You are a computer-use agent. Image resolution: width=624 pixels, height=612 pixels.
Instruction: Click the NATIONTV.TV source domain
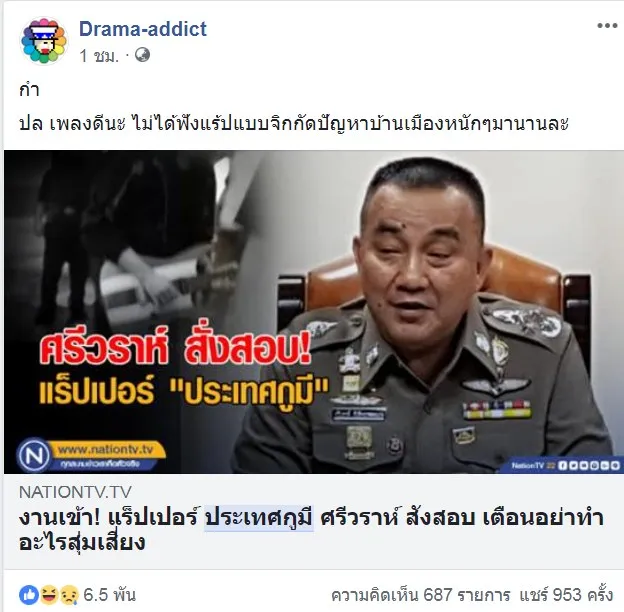pyautogui.click(x=75, y=492)
